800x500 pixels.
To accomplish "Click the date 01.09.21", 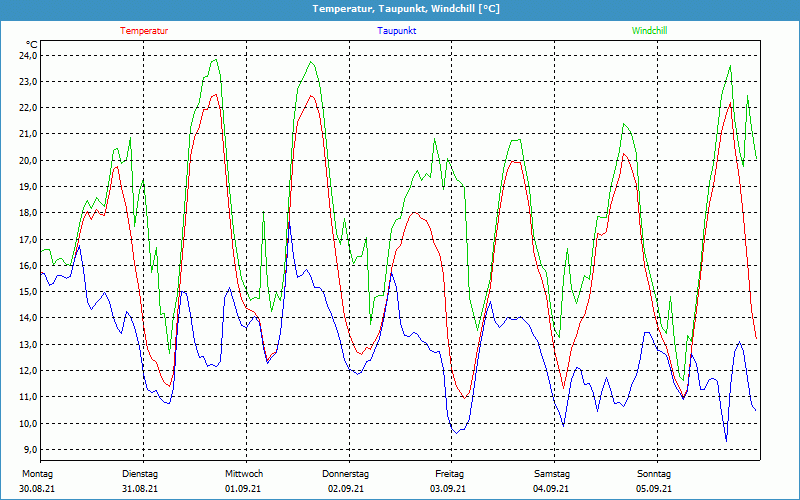I will click(x=243, y=489).
